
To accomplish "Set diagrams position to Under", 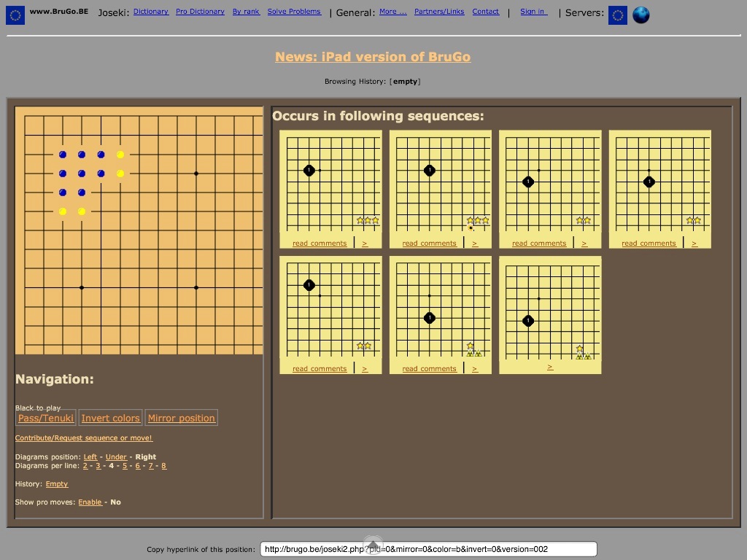I will (x=116, y=457).
